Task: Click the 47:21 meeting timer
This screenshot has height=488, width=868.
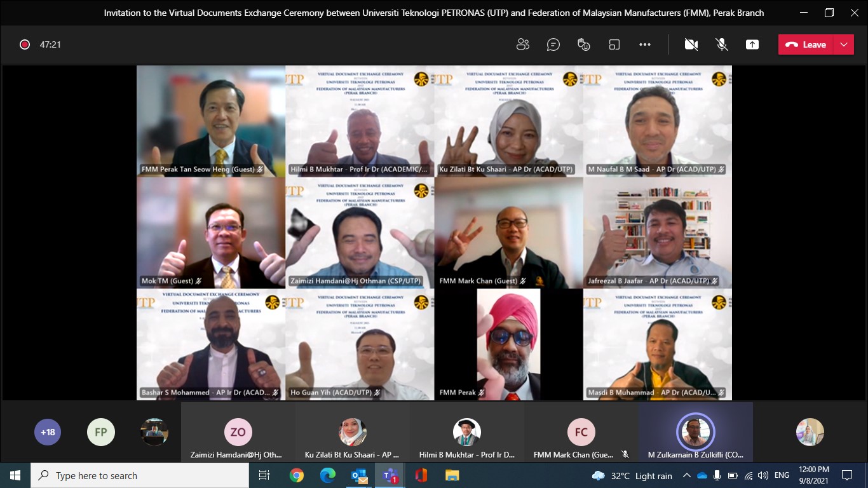Action: [x=50, y=44]
